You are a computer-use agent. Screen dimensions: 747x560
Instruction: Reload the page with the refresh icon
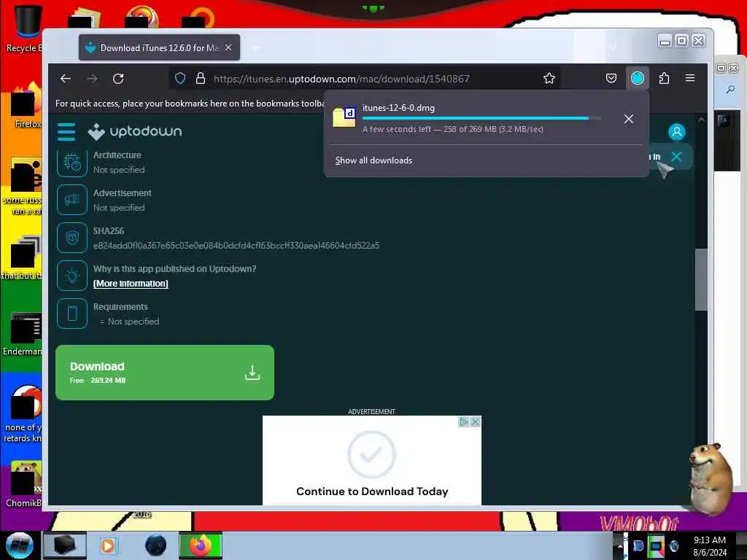point(118,79)
